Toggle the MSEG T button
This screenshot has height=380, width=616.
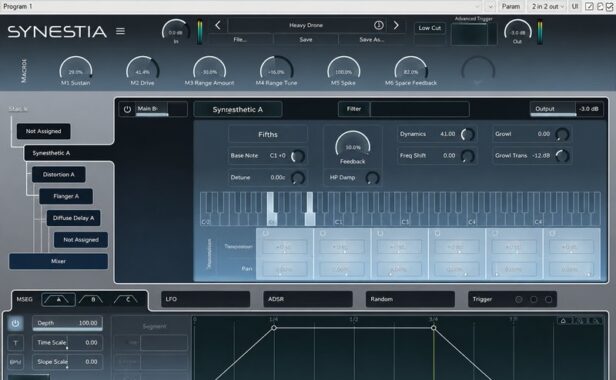tap(15, 343)
